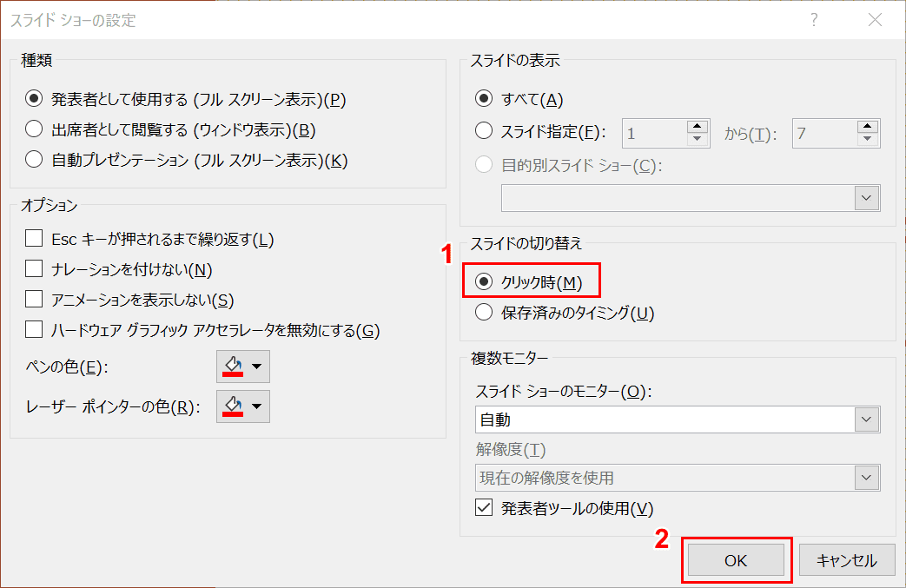Tick アニメーションを表示しない checkbox

click(x=34, y=299)
